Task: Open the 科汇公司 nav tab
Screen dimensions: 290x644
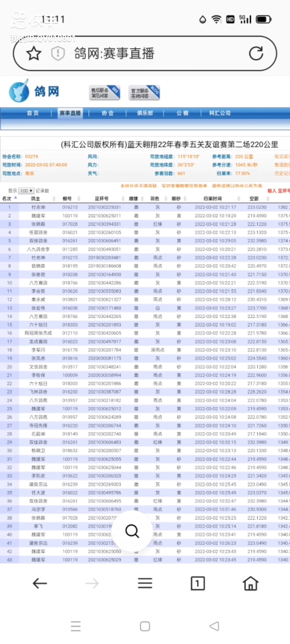Action: (220, 113)
